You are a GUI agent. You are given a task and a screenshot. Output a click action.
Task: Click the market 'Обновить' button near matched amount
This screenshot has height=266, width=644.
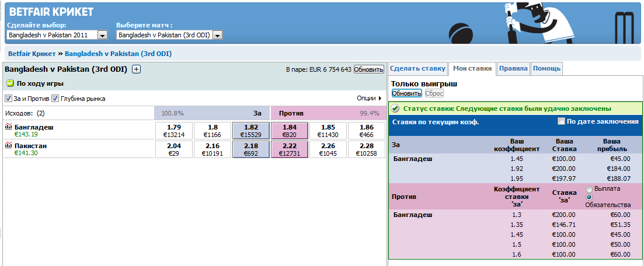369,69
